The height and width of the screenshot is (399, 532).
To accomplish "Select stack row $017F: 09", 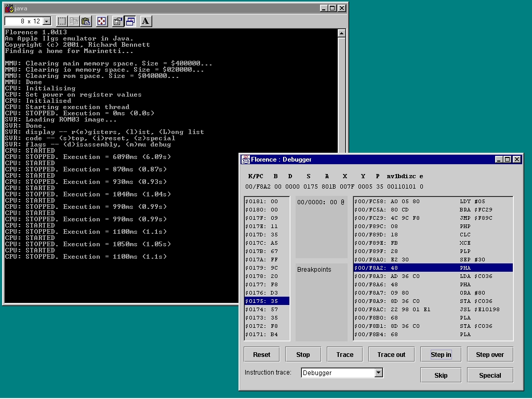I will point(267,218).
